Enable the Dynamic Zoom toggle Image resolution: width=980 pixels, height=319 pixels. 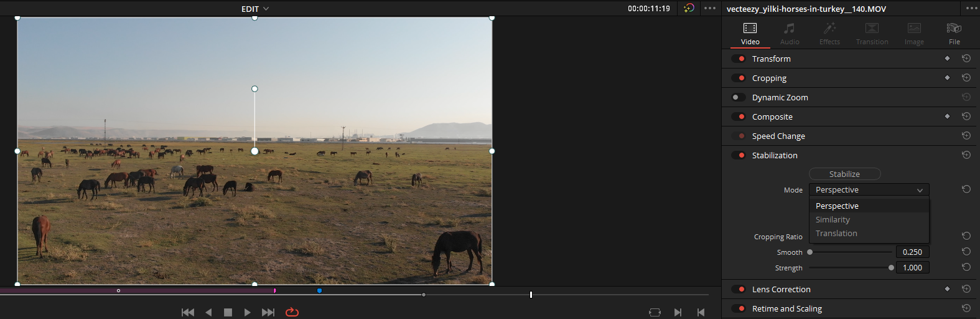(x=739, y=97)
